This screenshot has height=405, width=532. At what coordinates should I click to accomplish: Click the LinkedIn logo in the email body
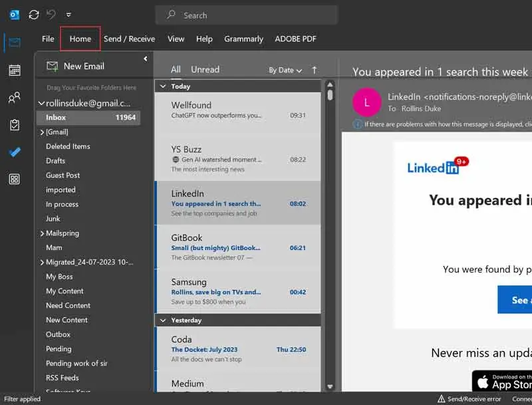coord(438,166)
